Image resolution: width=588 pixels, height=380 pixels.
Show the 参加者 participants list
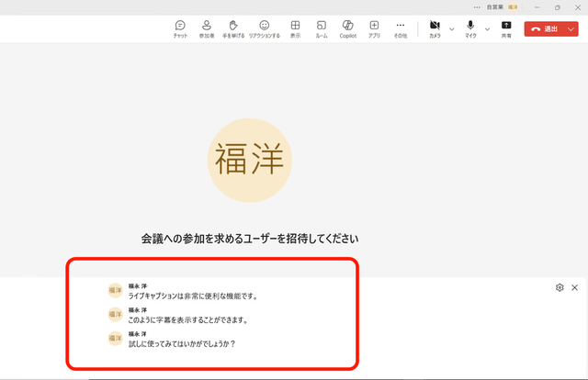[207, 28]
